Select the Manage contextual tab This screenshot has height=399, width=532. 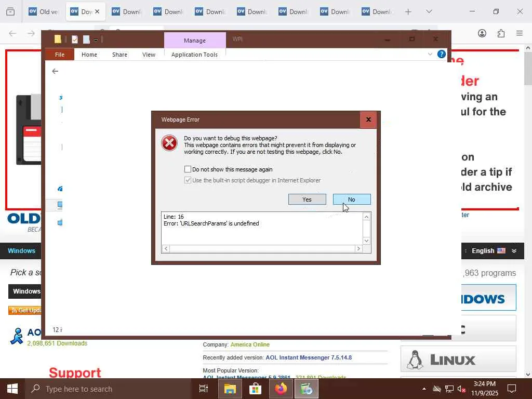[x=195, y=41]
